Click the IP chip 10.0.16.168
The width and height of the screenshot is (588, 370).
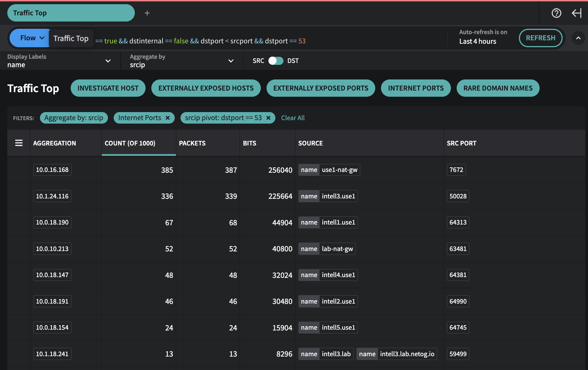click(52, 169)
